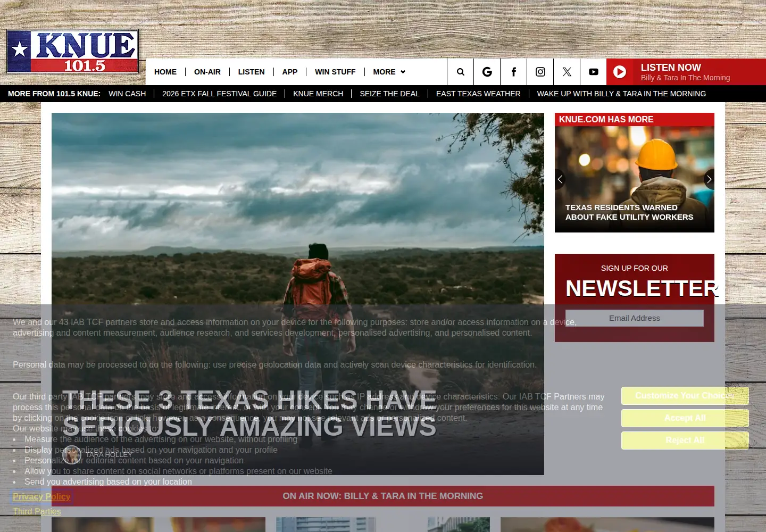Screen dimensions: 766x532
Task: Open SEIZE THE DEAL link
Action: coord(389,94)
